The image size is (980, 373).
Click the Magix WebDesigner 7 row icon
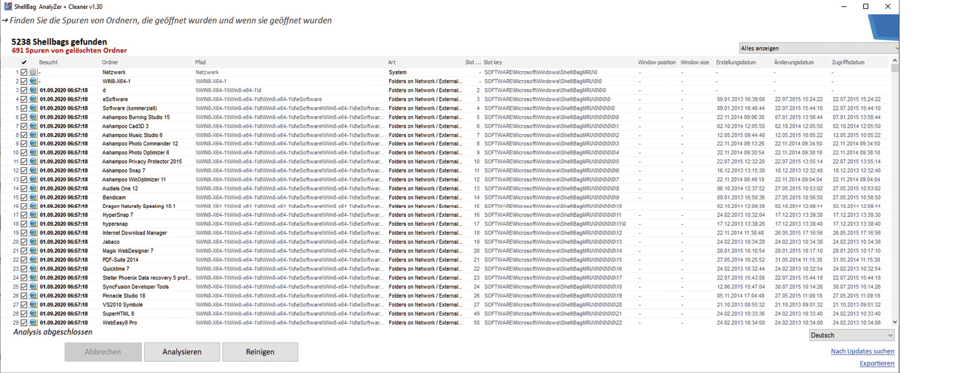coord(33,251)
